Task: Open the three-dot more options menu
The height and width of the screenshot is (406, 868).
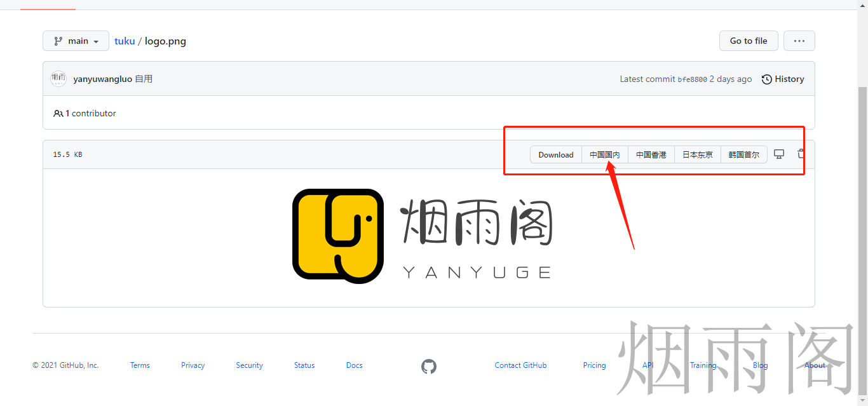Action: point(799,41)
